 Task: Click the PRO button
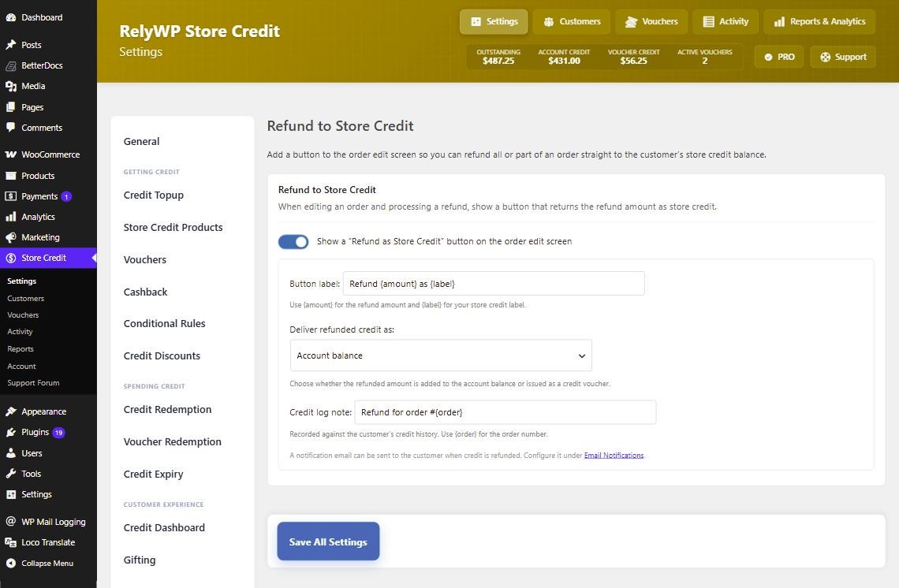point(778,57)
